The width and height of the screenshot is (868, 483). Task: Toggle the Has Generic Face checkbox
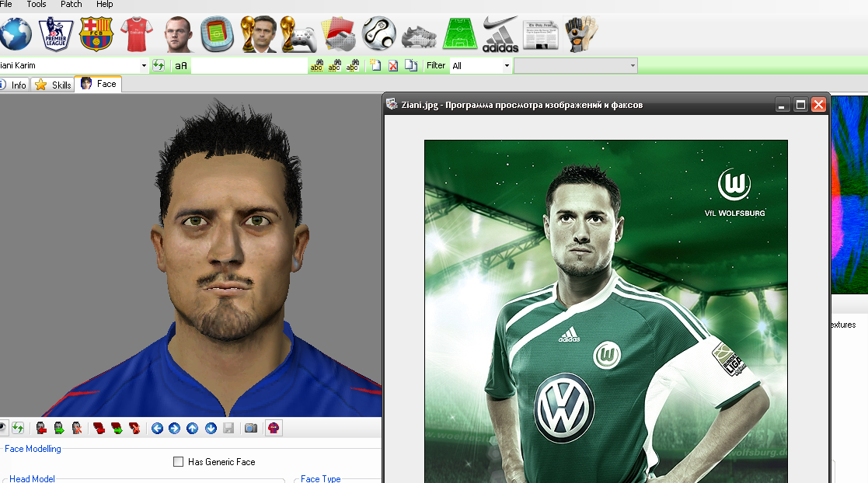point(178,461)
